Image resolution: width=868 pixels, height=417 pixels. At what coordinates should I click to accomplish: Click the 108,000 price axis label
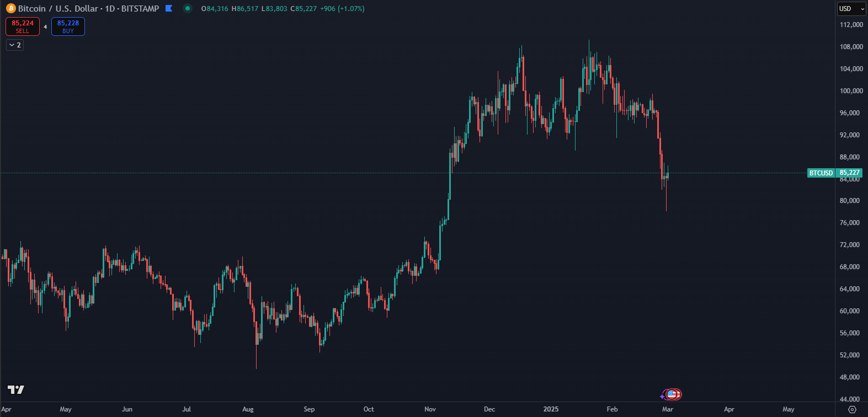851,47
